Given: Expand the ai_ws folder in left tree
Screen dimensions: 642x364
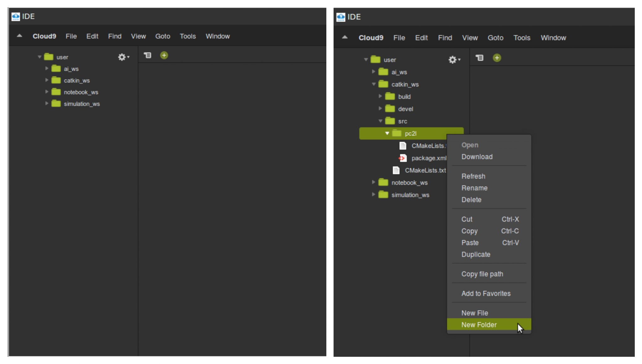Looking at the screenshot, I should pos(47,68).
